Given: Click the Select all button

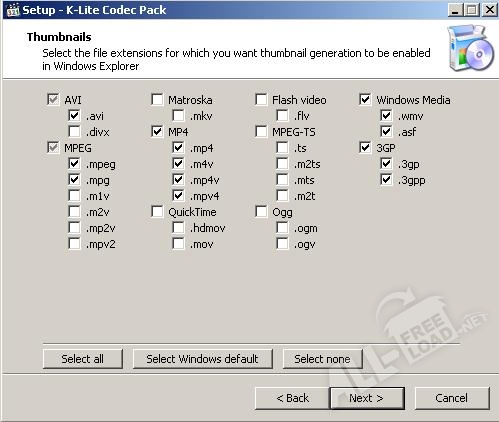Looking at the screenshot, I should [x=83, y=359].
